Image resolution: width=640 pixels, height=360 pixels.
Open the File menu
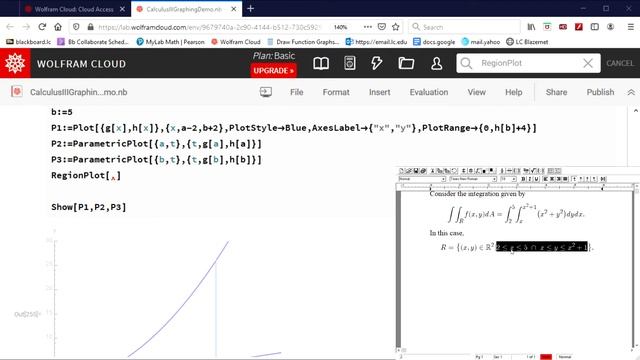click(x=297, y=92)
